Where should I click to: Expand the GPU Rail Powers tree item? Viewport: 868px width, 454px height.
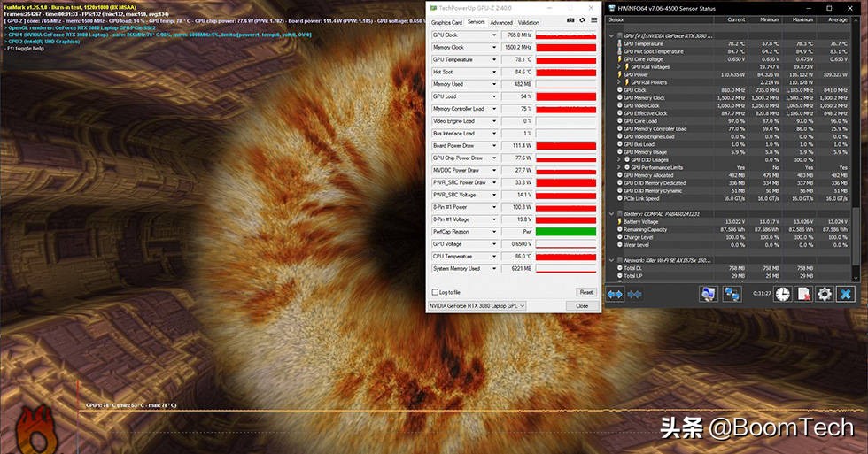point(619,82)
